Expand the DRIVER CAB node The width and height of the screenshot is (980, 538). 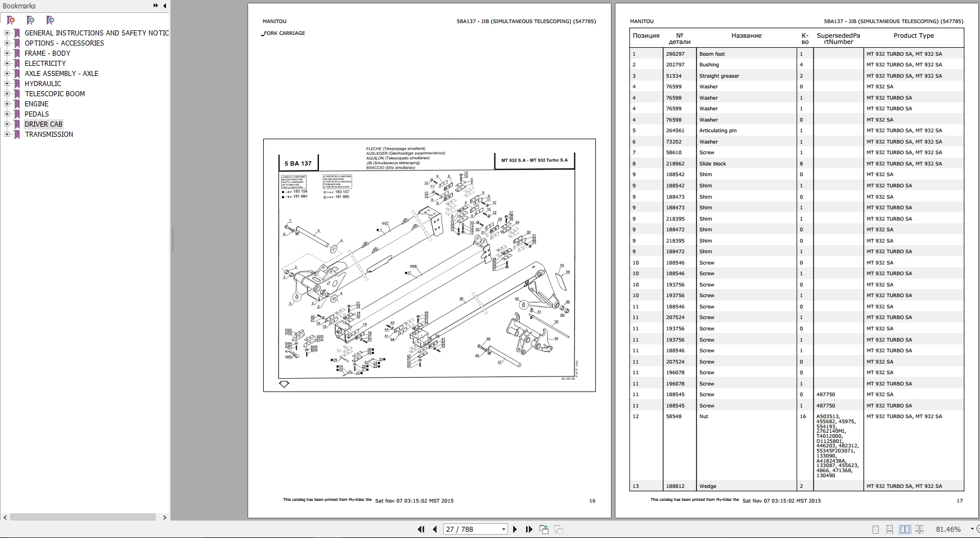tap(7, 124)
